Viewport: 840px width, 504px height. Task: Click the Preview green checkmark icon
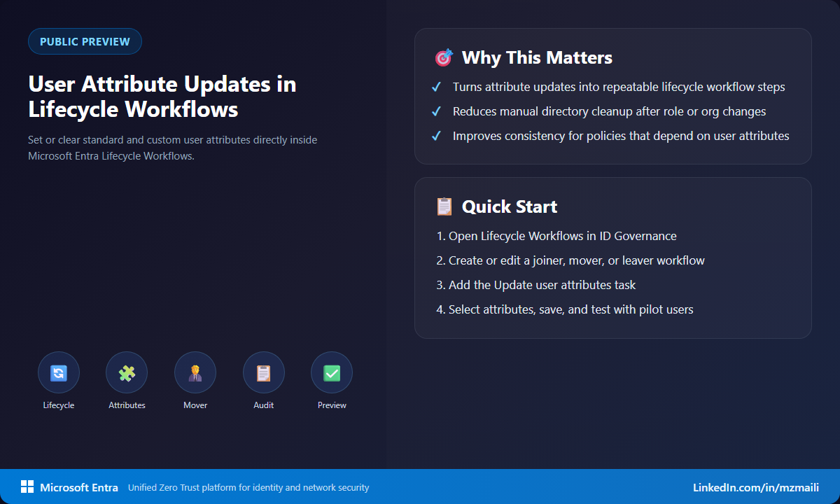pos(332,372)
